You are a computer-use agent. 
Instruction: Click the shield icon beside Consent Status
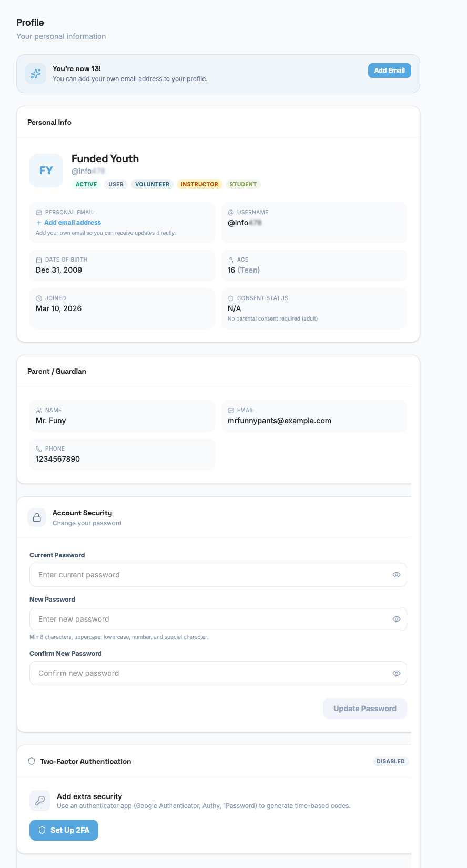point(231,298)
